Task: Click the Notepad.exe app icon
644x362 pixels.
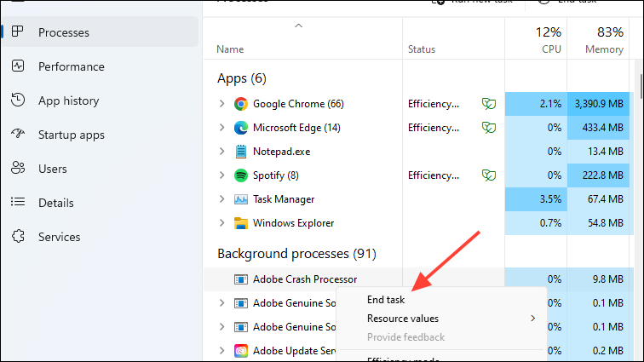Action: pos(241,152)
